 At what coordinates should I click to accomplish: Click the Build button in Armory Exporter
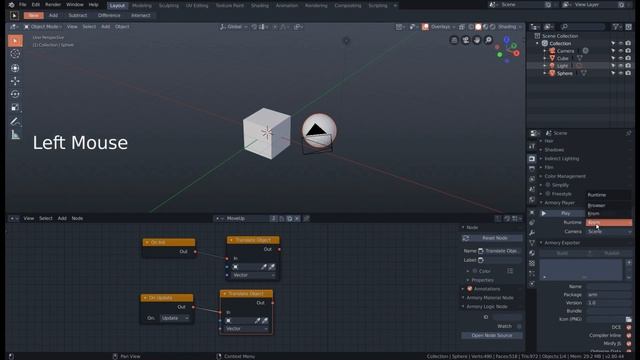pyautogui.click(x=562, y=253)
